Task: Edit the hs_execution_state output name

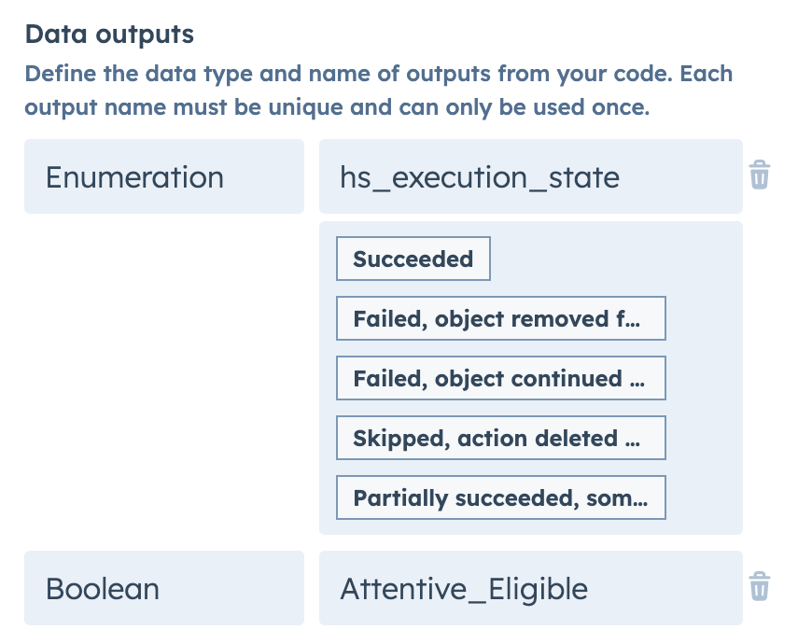Action: click(x=530, y=176)
